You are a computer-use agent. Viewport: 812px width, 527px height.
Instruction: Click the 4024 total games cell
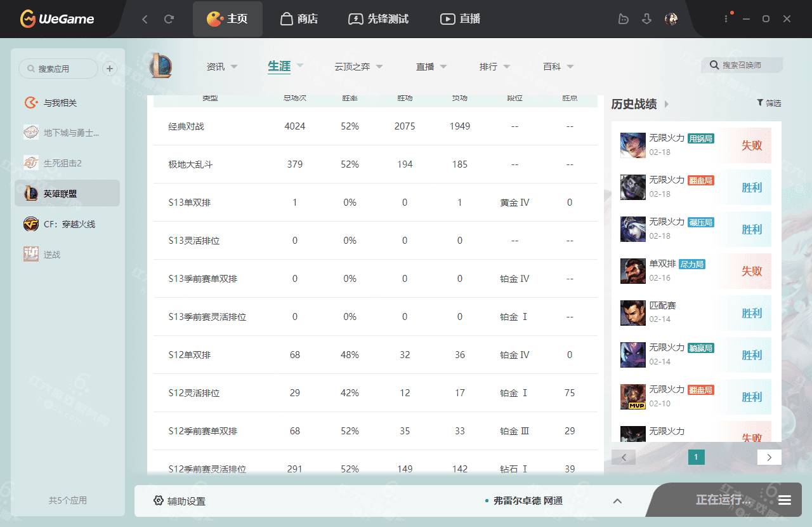pyautogui.click(x=295, y=126)
